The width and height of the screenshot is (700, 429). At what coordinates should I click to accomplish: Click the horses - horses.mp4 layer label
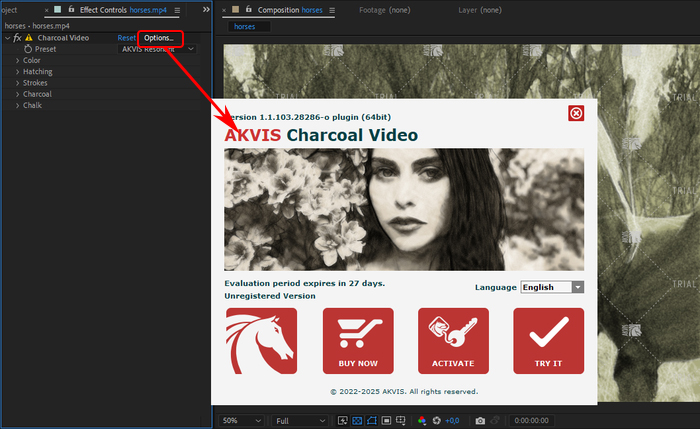click(x=37, y=26)
